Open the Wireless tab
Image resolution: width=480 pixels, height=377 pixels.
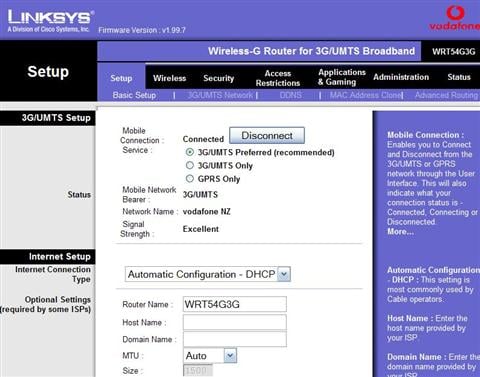click(169, 78)
